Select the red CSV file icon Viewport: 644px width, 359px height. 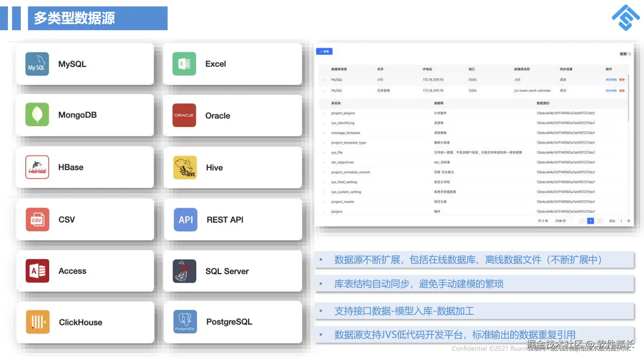(37, 219)
